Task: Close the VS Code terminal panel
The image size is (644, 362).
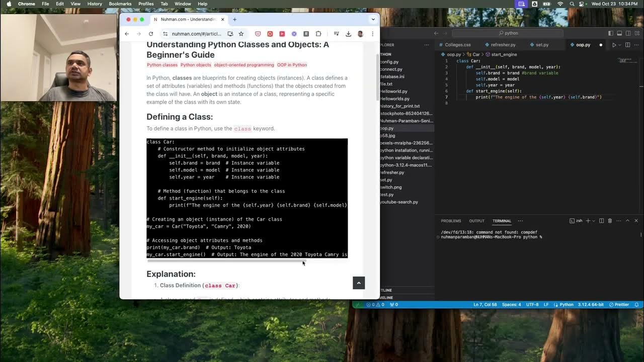Action: click(x=636, y=221)
